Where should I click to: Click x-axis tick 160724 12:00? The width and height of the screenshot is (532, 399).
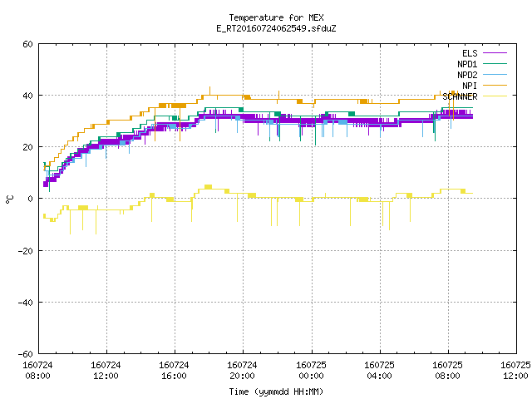106,371
